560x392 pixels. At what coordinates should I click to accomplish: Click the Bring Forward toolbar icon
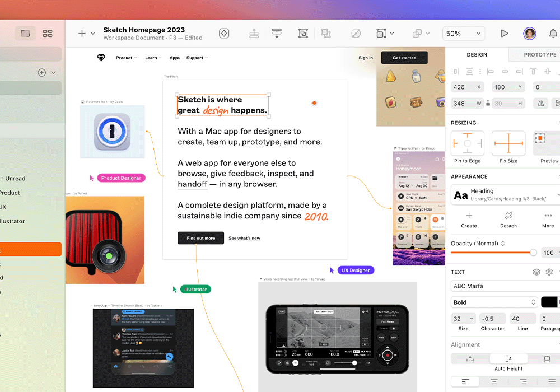(254, 34)
